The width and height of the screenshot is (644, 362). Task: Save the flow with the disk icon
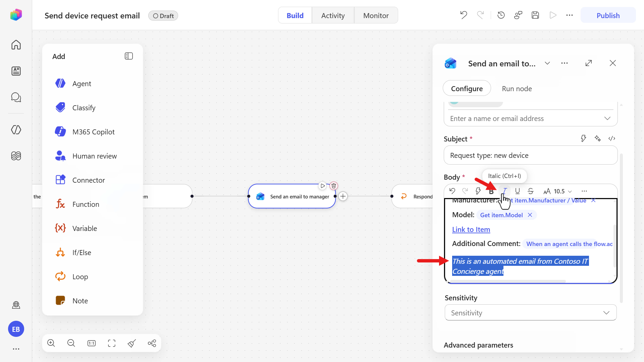point(535,15)
